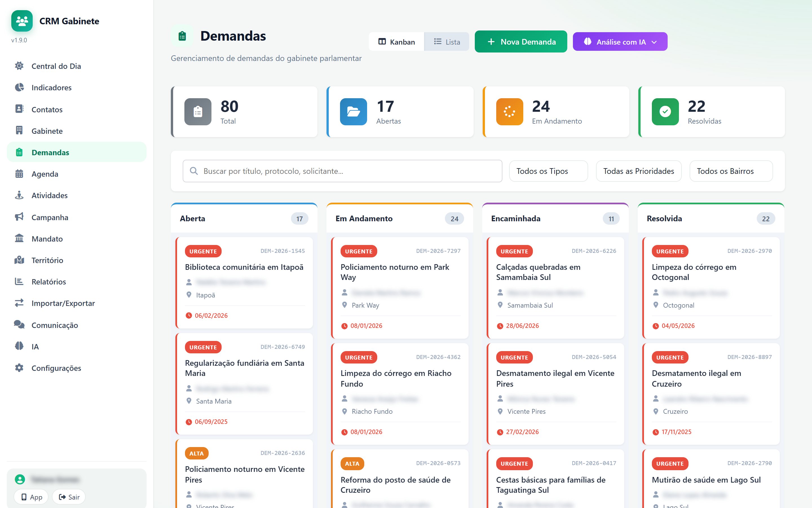Open Atividades in sidebar
The width and height of the screenshot is (812, 508).
pos(76,195)
